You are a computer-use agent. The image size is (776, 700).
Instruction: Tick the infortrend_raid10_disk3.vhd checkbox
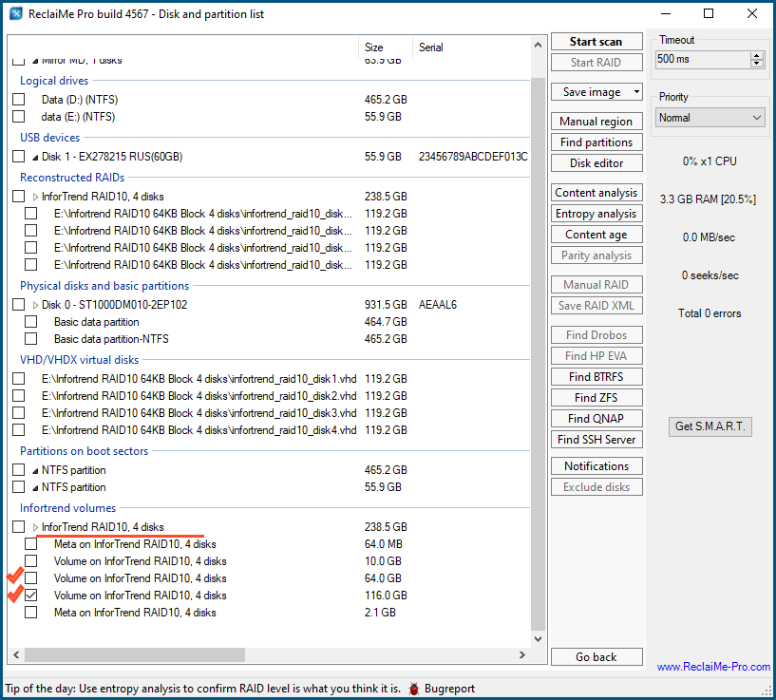coord(19,413)
